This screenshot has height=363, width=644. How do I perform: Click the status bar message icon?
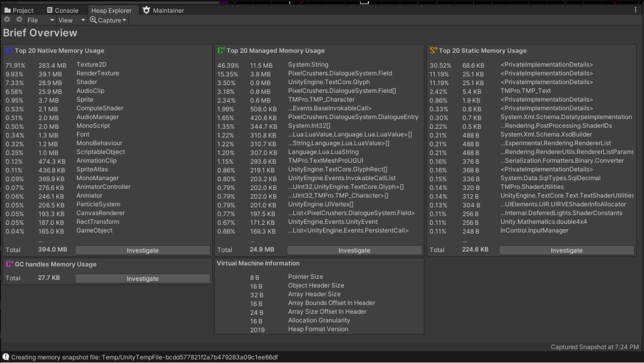click(6, 357)
